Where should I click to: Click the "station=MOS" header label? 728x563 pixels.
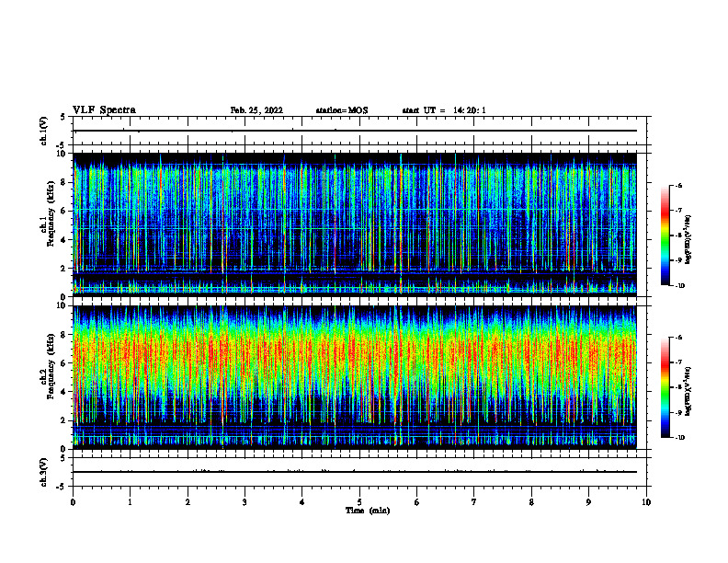[342, 110]
